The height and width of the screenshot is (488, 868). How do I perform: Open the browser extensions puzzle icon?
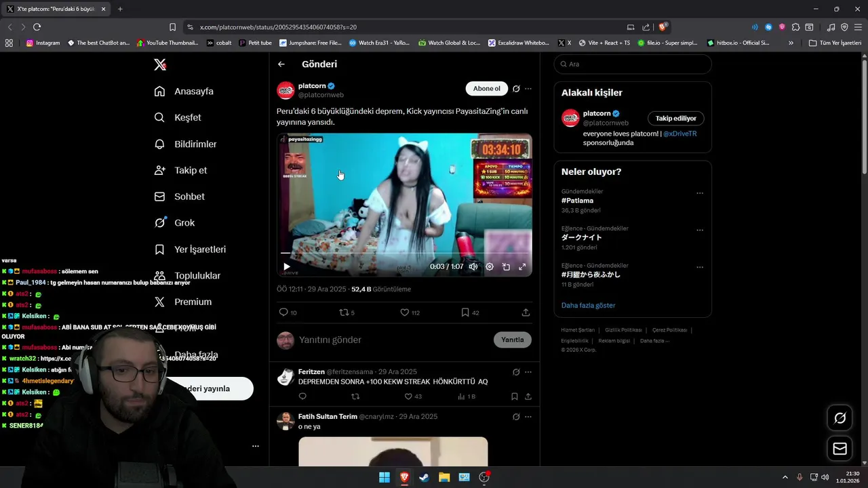(796, 27)
